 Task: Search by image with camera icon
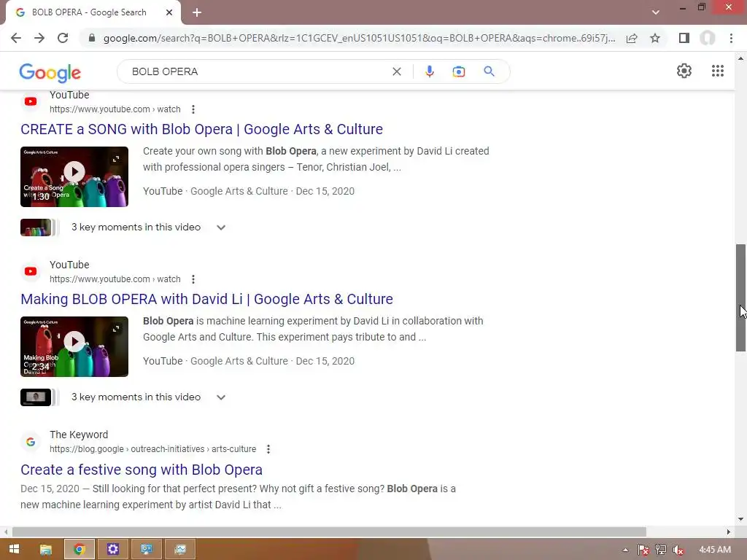pos(459,71)
